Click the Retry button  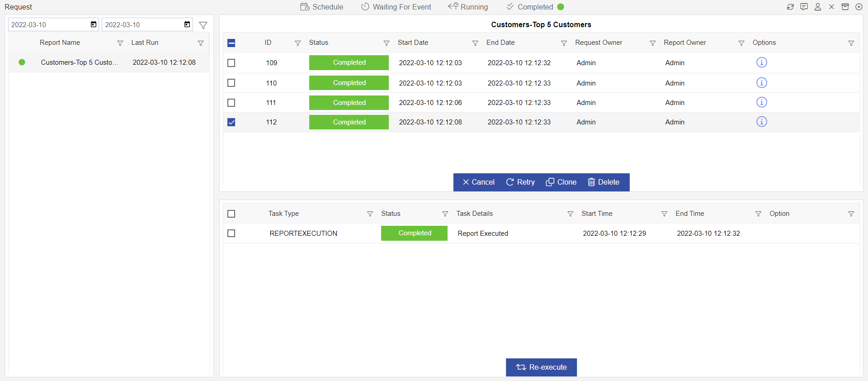520,182
